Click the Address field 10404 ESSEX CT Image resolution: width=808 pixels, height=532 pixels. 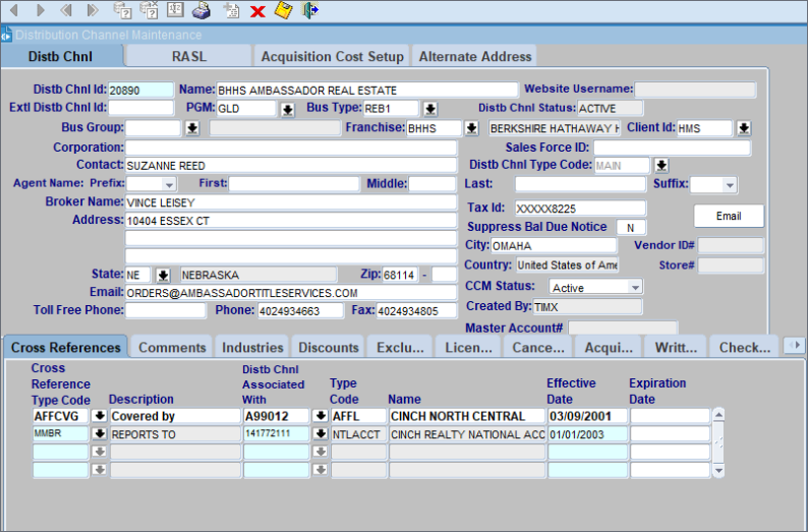[x=290, y=221]
